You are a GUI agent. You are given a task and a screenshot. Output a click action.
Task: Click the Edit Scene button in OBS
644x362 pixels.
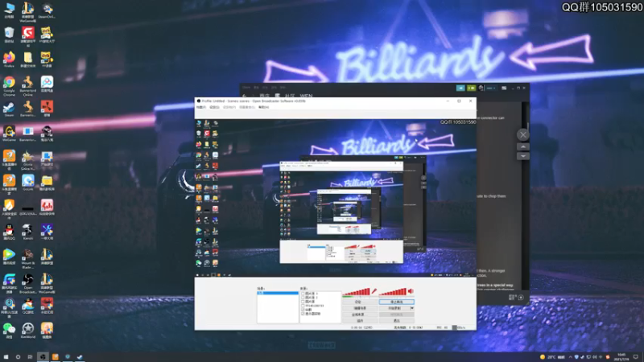pyautogui.click(x=359, y=308)
